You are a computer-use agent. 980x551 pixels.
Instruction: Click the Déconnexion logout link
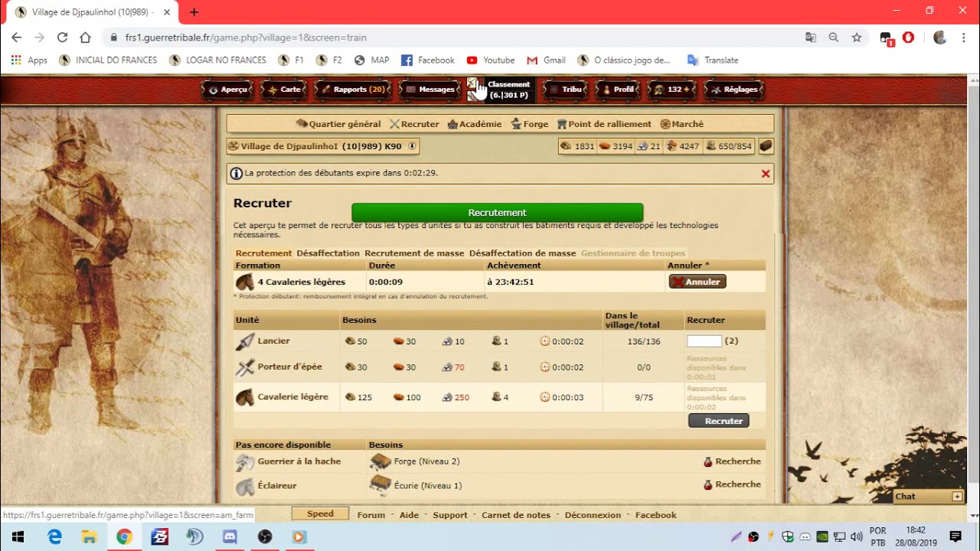(x=593, y=515)
